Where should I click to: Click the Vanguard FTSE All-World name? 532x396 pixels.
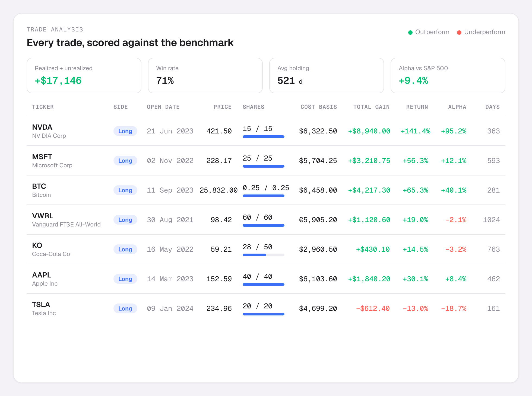66,225
